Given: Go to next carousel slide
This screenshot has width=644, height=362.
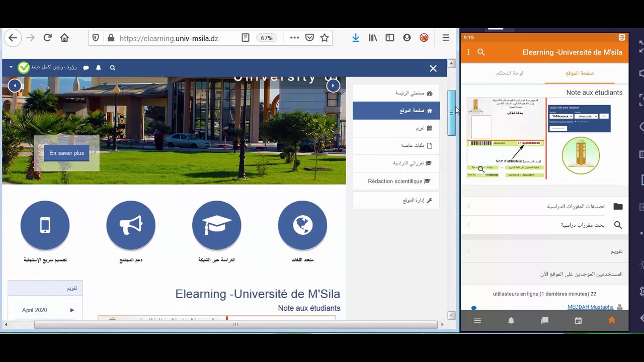Looking at the screenshot, I should (333, 85).
